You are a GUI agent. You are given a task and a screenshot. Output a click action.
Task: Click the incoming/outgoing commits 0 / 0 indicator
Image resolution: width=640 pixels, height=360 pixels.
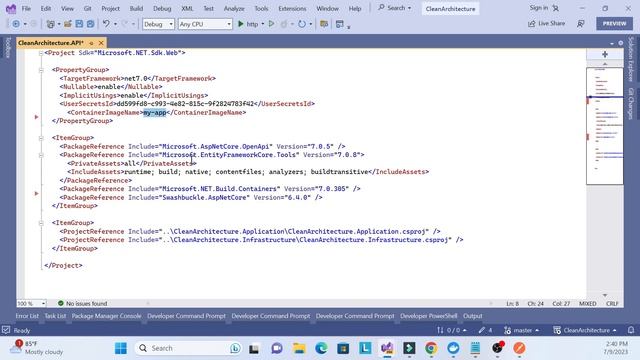coord(452,330)
